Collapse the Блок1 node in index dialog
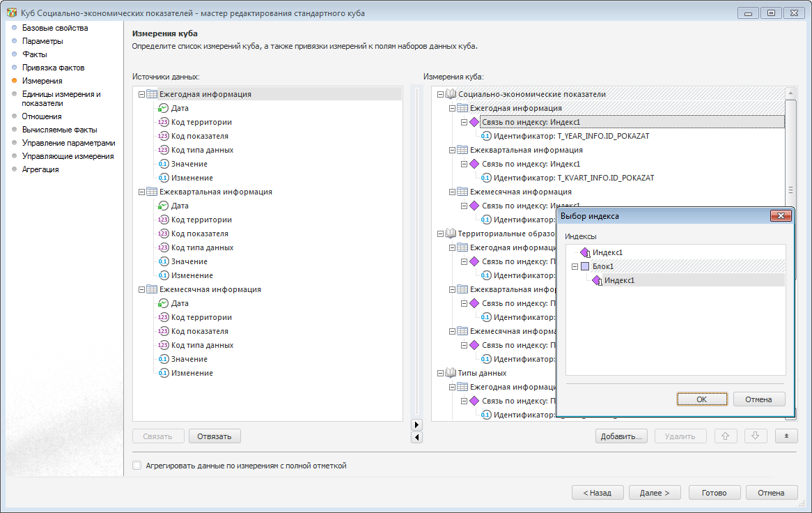Viewport: 812px width, 513px height. (575, 266)
